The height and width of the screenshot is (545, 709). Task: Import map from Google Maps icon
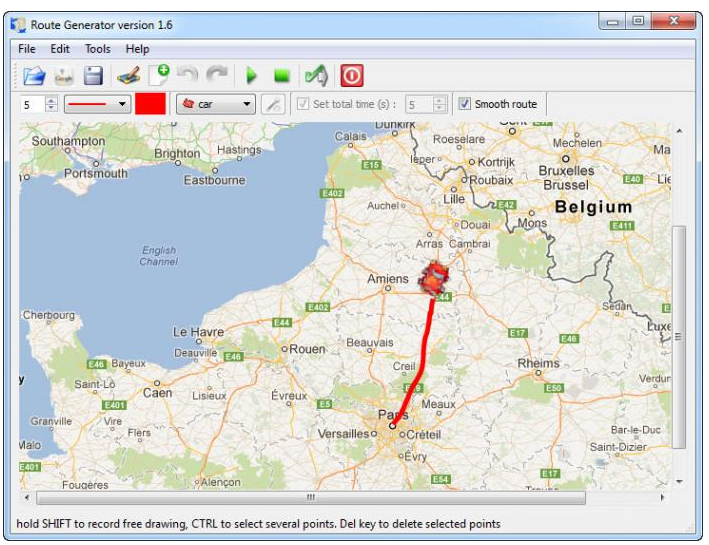[x=64, y=76]
